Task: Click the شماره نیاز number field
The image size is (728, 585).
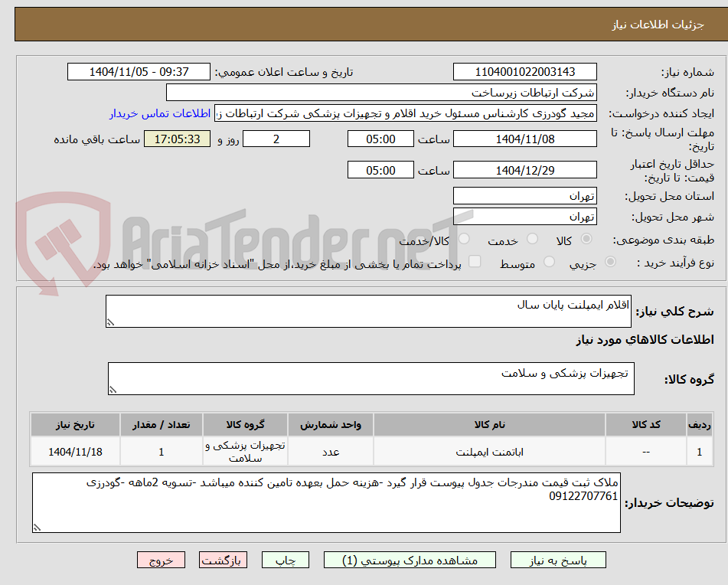Action: [524, 72]
